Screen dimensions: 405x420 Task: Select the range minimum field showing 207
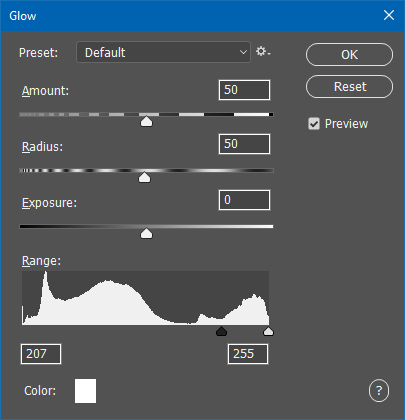tap(41, 354)
